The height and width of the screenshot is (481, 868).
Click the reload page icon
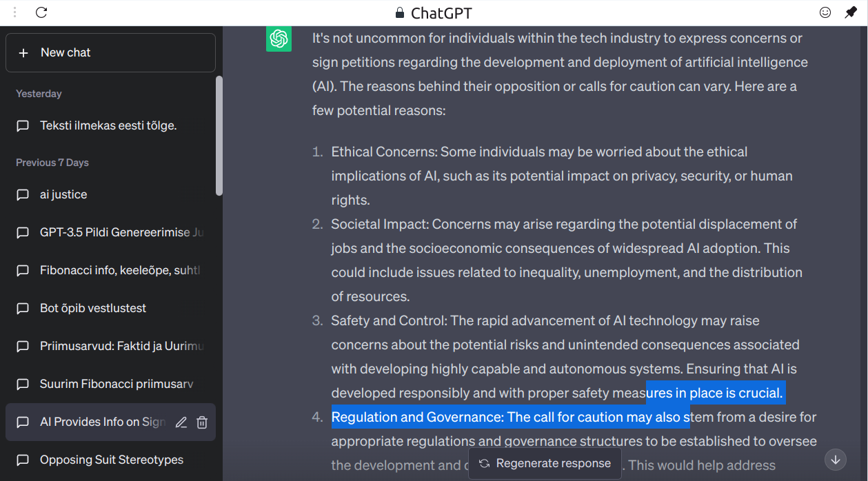coord(41,12)
